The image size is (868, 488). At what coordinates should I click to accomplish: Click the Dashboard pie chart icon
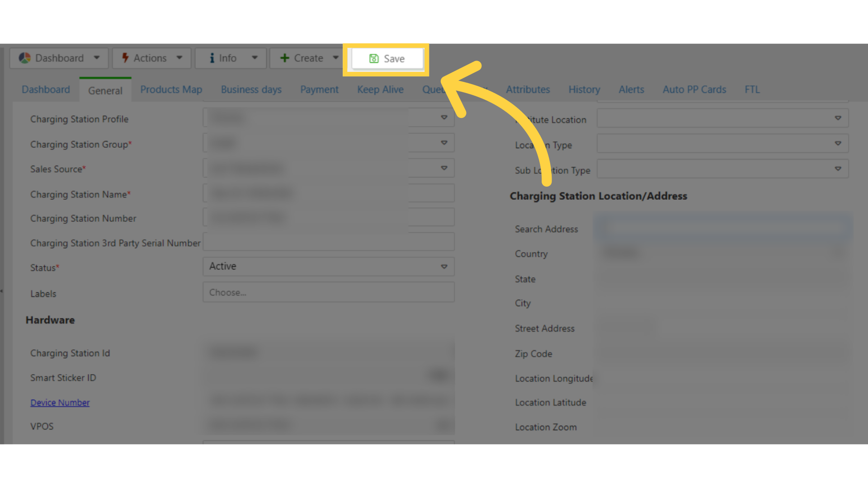pos(25,58)
